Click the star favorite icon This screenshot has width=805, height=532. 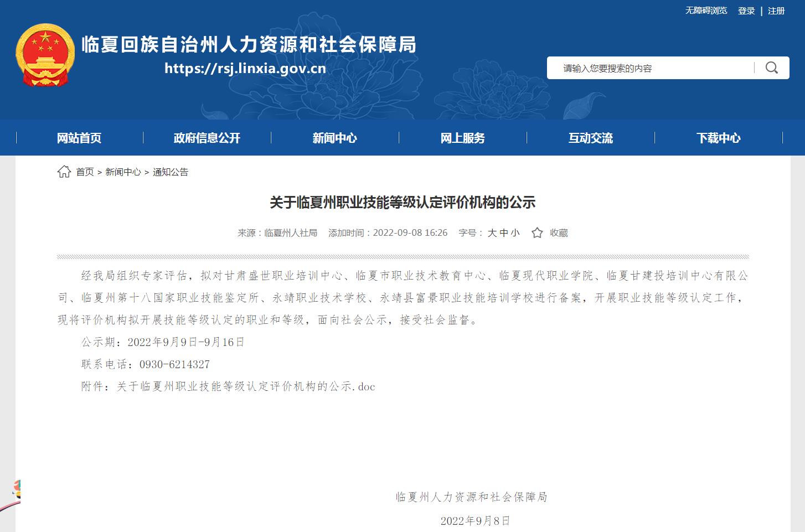click(x=537, y=233)
